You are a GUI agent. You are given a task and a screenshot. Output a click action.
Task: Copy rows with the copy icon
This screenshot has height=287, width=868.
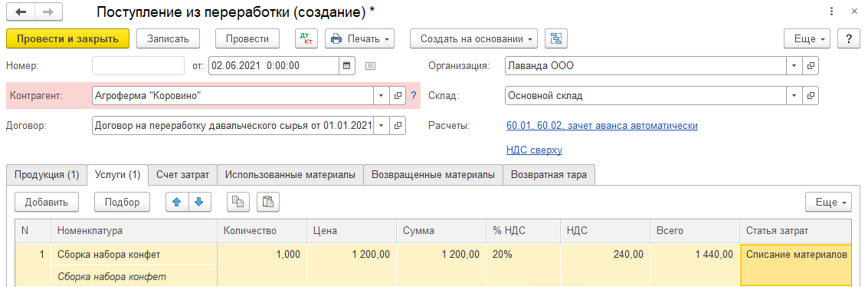tap(238, 202)
